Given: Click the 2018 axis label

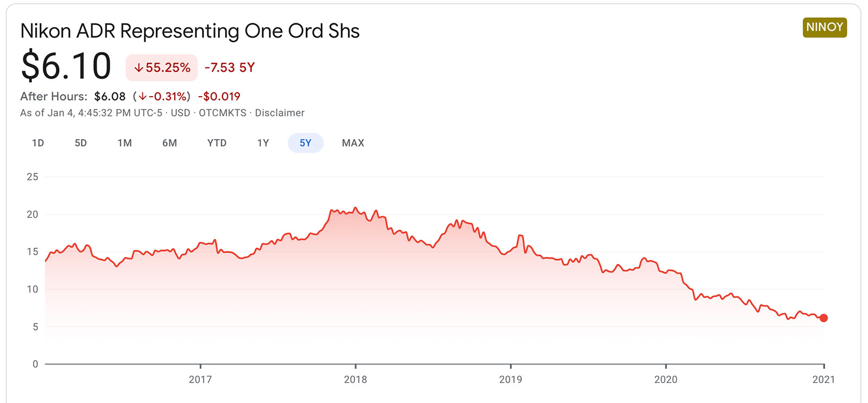Looking at the screenshot, I should tap(355, 379).
